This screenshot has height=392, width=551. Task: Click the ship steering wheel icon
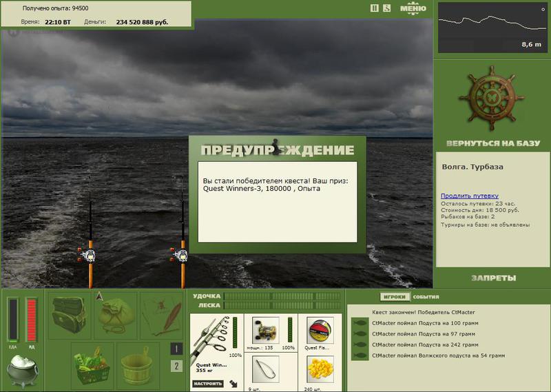click(491, 98)
